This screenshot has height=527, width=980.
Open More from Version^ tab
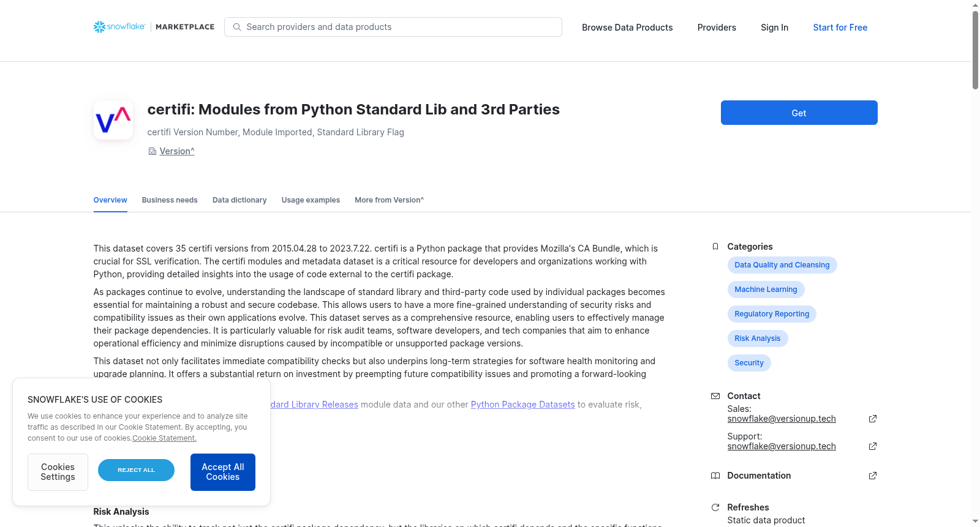coord(389,200)
